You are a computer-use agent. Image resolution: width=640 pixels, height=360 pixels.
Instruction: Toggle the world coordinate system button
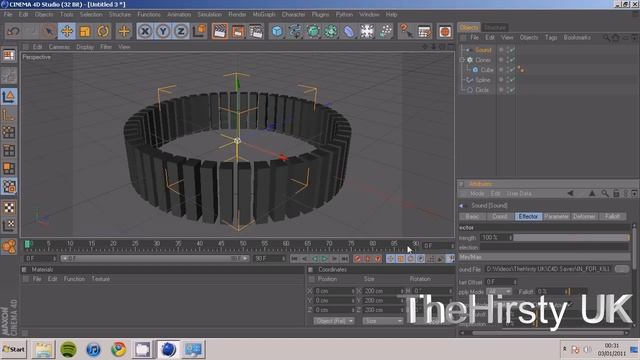199,31
